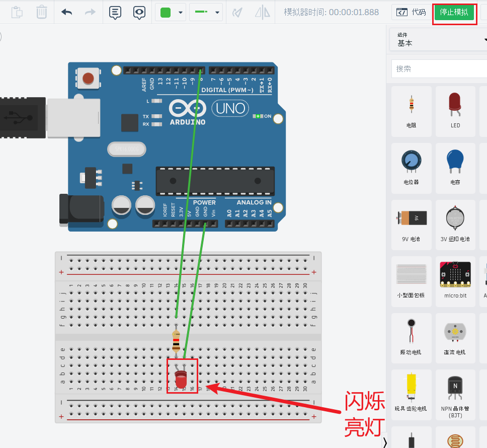The image size is (487, 448).
Task: Click 停止模拟 to stop simulation
Action: pos(454,12)
